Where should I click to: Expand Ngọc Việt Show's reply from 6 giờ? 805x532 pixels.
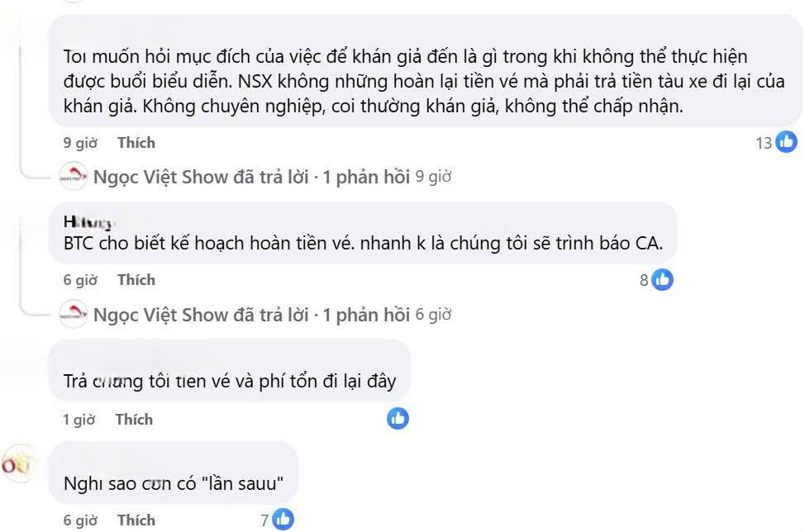[251, 315]
